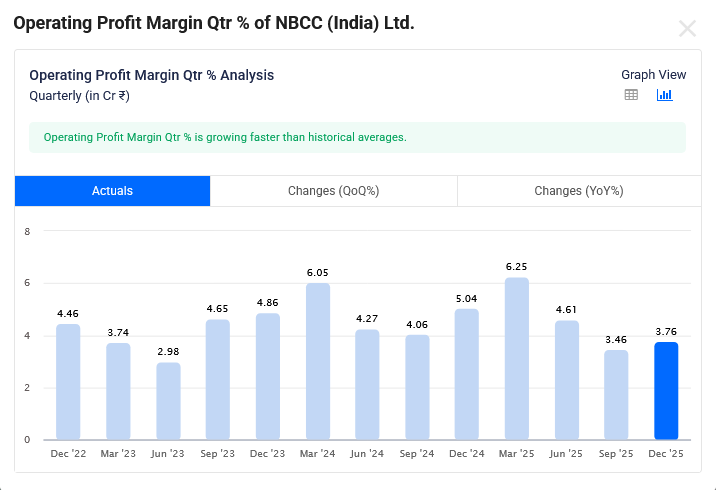
Task: Select the Mar '25 bar showing 6.25
Action: tap(517, 359)
